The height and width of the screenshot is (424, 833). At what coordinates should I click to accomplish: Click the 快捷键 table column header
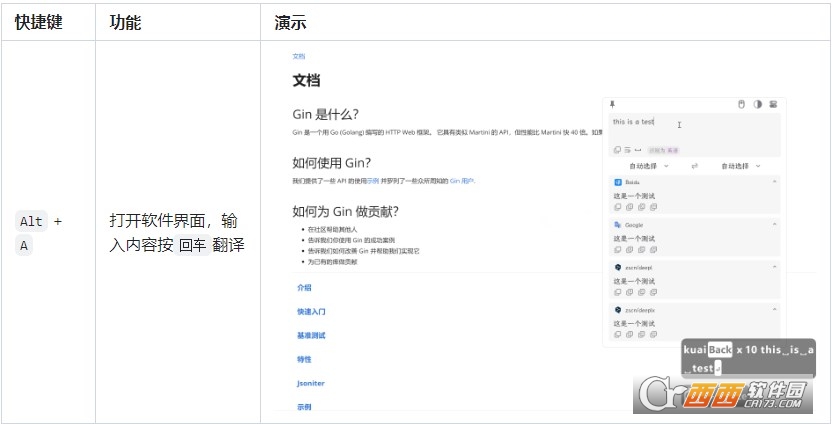click(39, 22)
